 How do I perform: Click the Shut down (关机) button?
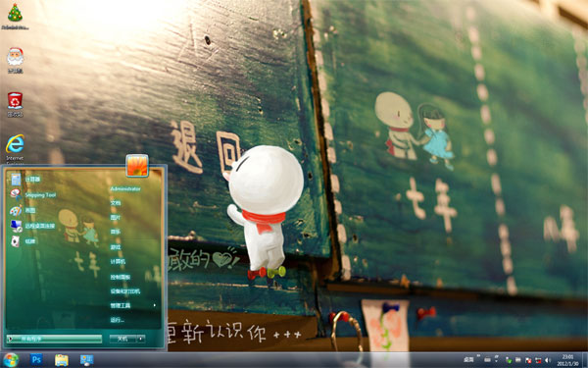tap(122, 339)
